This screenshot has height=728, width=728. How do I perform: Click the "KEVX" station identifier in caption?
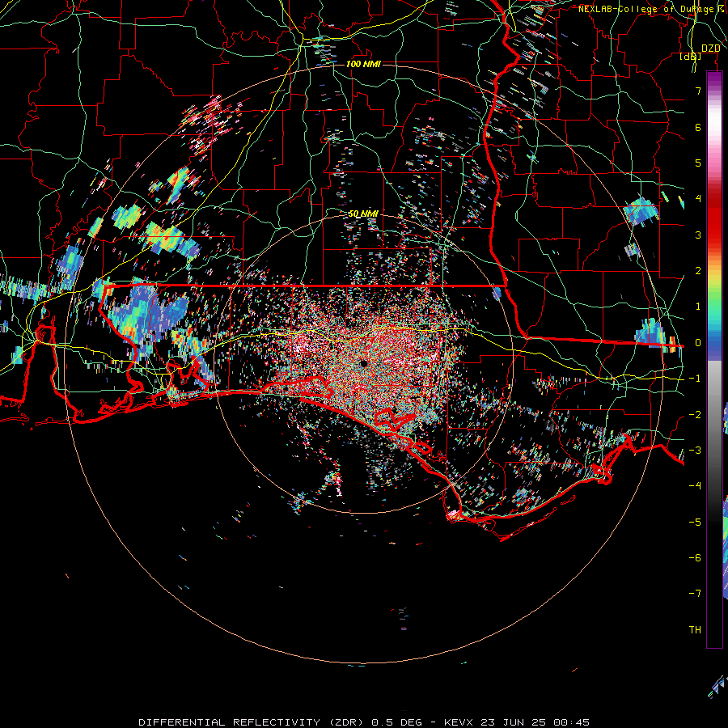[x=459, y=722]
